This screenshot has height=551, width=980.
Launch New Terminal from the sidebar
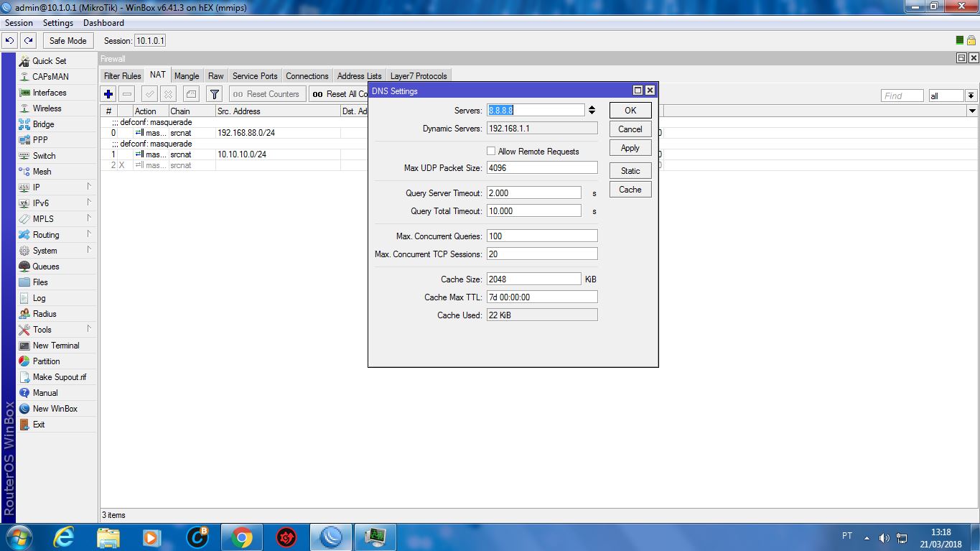coord(56,346)
